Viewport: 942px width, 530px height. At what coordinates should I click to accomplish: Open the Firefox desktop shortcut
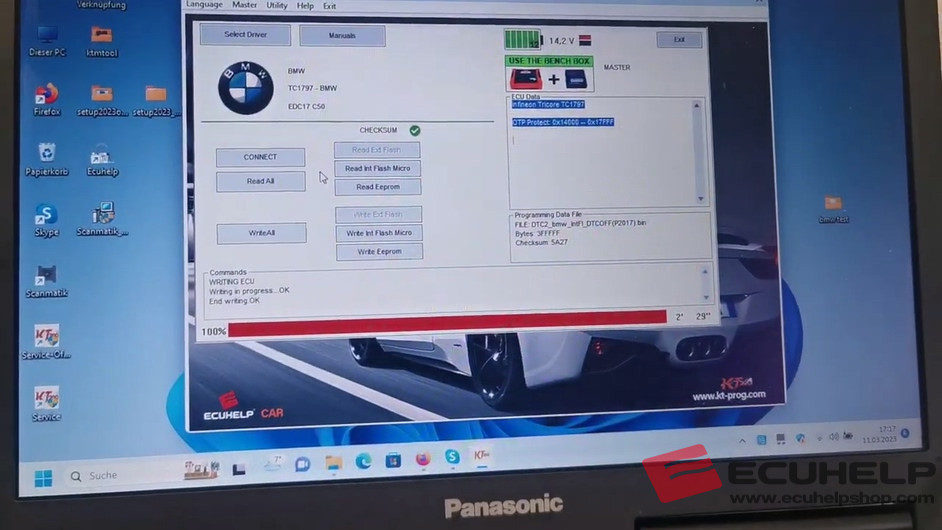tap(47, 100)
